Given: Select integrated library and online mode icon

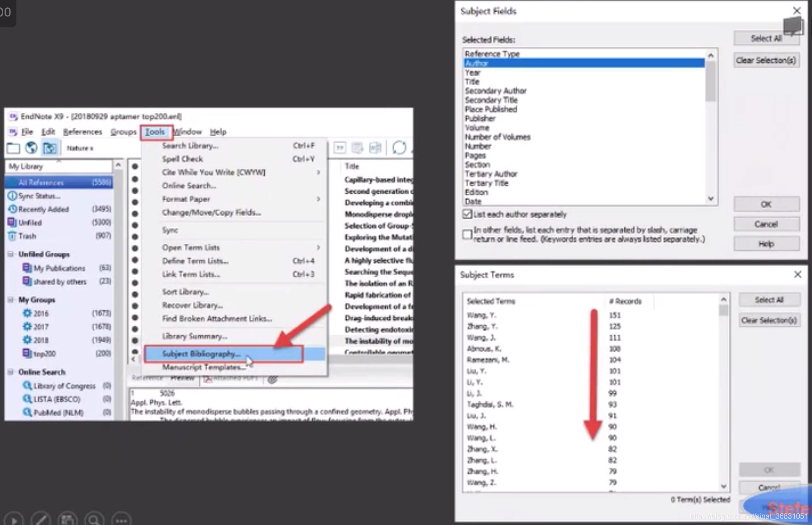Looking at the screenshot, I should [x=50, y=148].
